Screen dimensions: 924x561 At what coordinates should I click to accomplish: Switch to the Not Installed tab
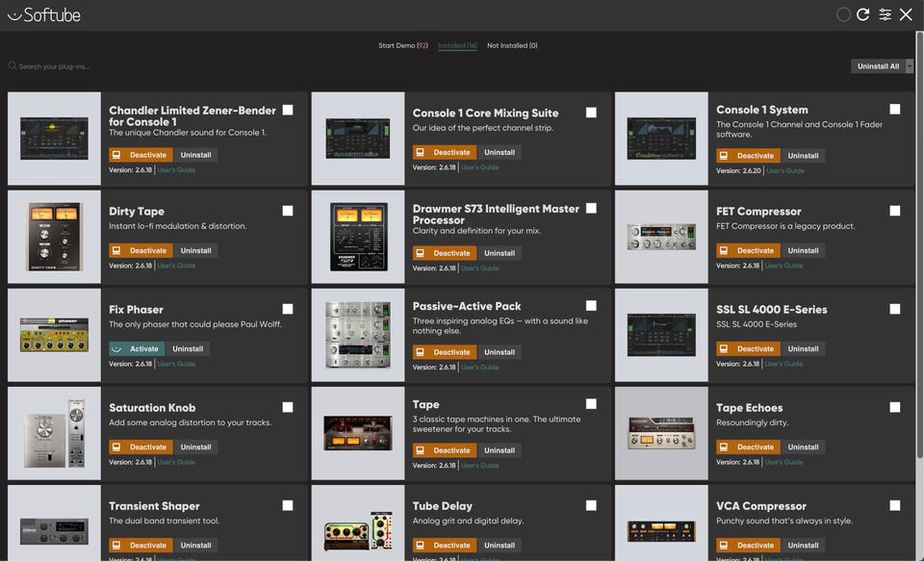click(x=512, y=45)
